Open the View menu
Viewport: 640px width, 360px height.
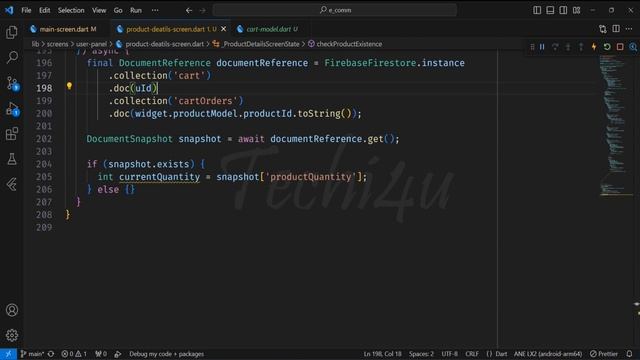[x=99, y=10]
